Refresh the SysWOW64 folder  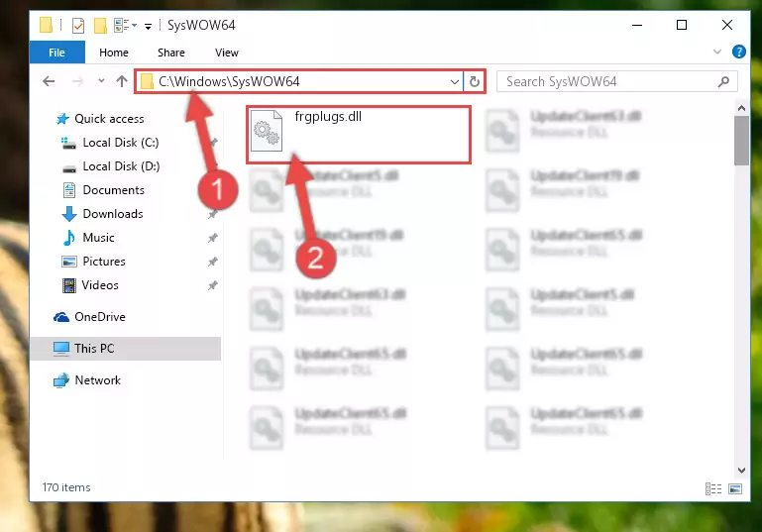point(475,81)
